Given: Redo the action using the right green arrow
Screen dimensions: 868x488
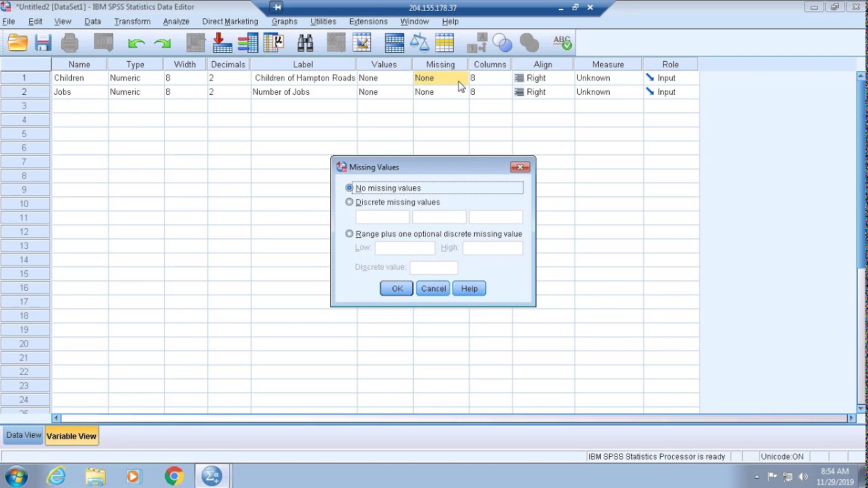Looking at the screenshot, I should 163,43.
